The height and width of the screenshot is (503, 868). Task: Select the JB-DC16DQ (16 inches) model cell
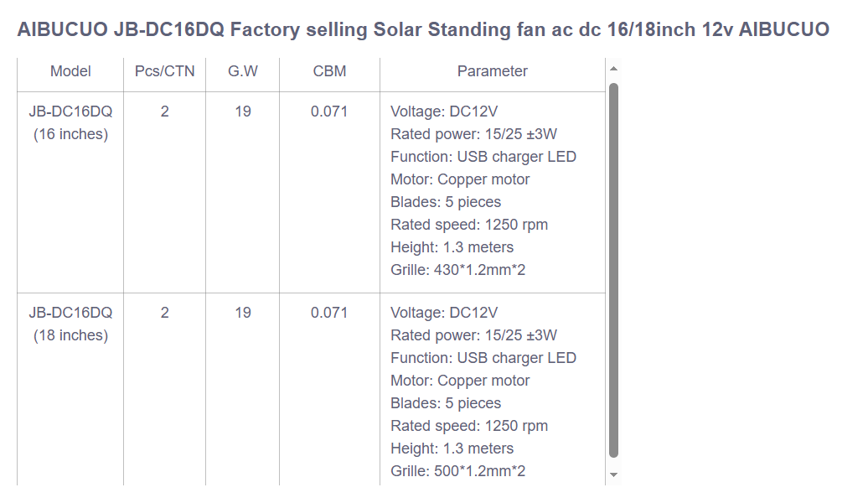tap(70, 122)
